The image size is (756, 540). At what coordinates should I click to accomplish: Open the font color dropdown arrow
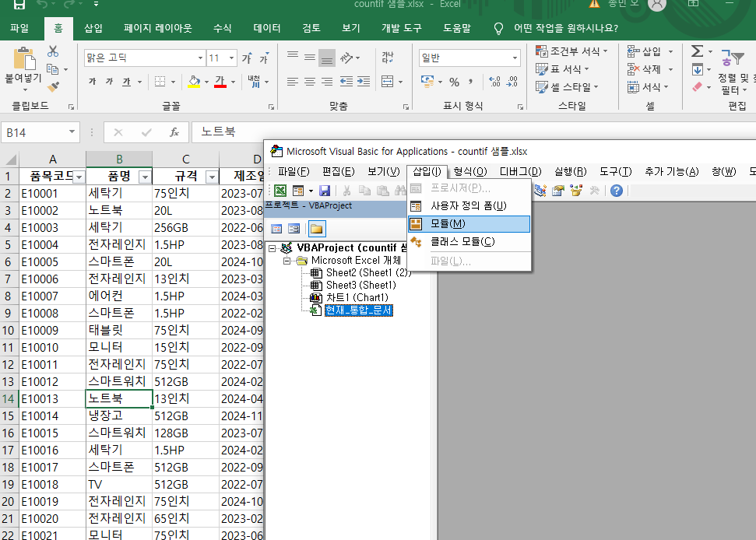233,82
